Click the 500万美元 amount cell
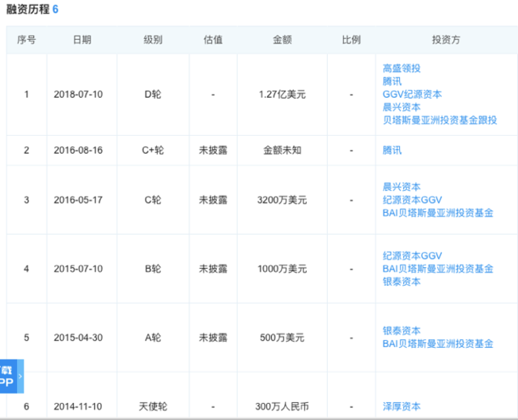 [x=282, y=337]
